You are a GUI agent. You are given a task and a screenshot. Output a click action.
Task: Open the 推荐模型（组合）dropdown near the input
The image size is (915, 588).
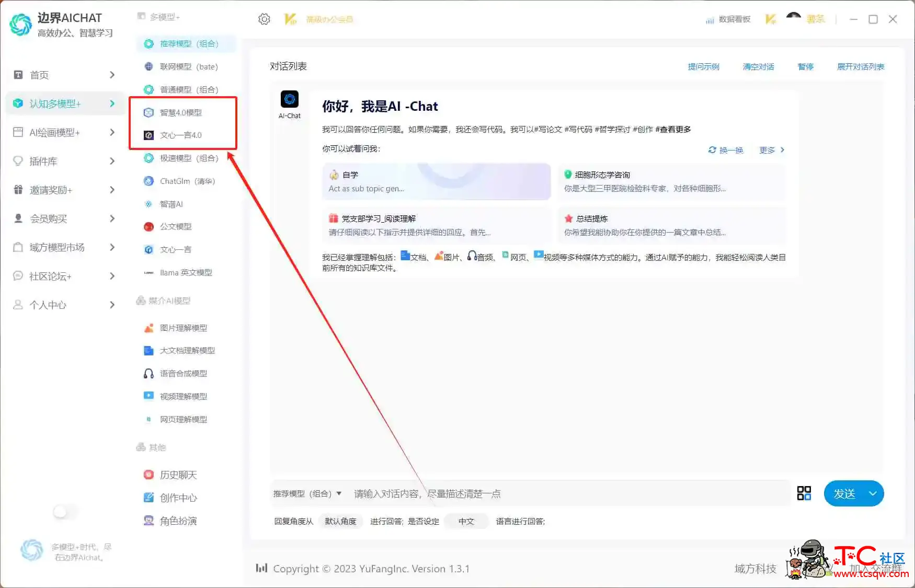[x=307, y=493]
